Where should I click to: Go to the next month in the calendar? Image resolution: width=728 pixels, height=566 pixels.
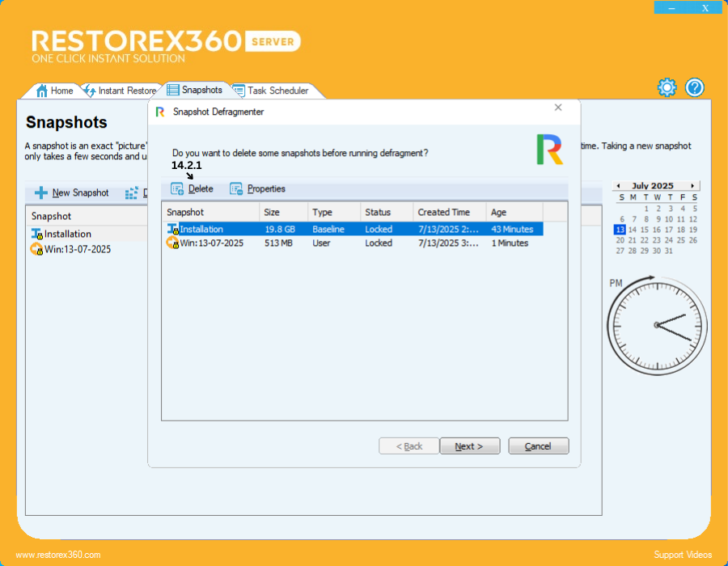click(x=692, y=186)
